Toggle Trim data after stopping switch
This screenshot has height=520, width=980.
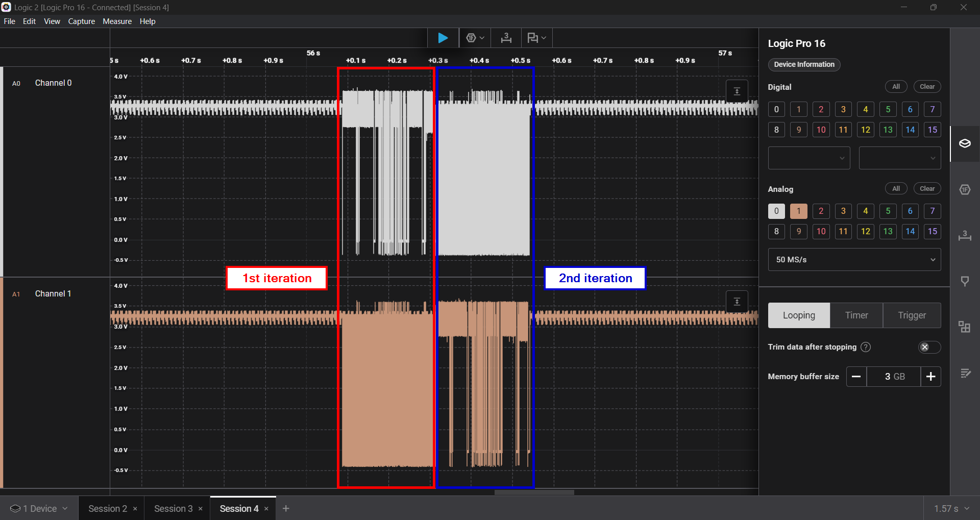point(929,347)
